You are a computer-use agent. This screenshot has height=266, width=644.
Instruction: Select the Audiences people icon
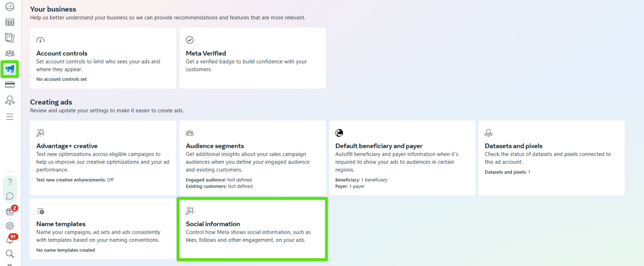pyautogui.click(x=9, y=53)
